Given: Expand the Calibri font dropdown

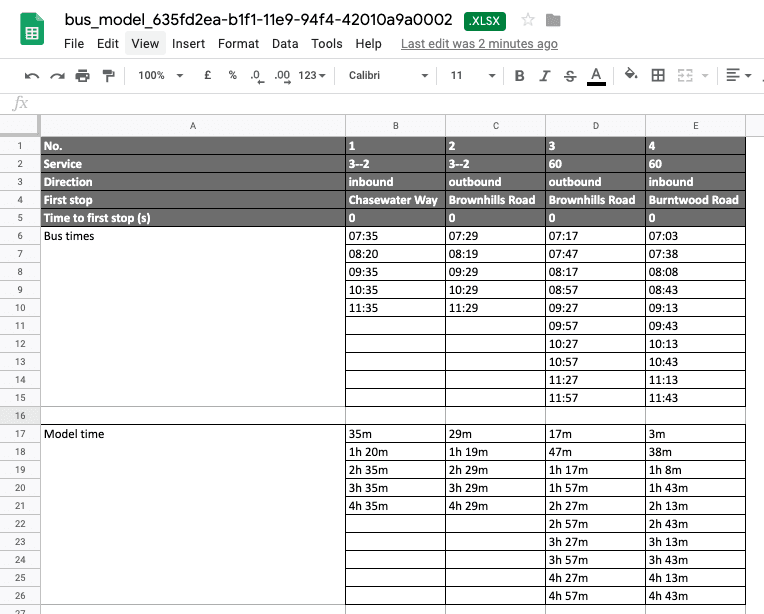Looking at the screenshot, I should pyautogui.click(x=388, y=76).
